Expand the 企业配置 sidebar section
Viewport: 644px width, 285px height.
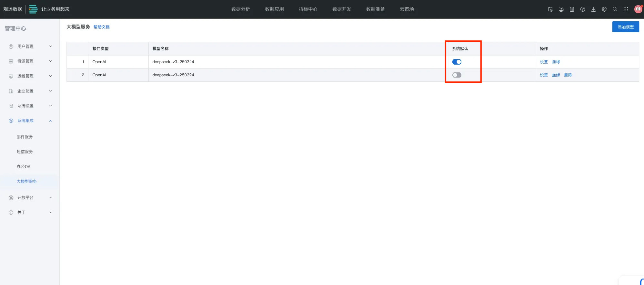pos(30,91)
